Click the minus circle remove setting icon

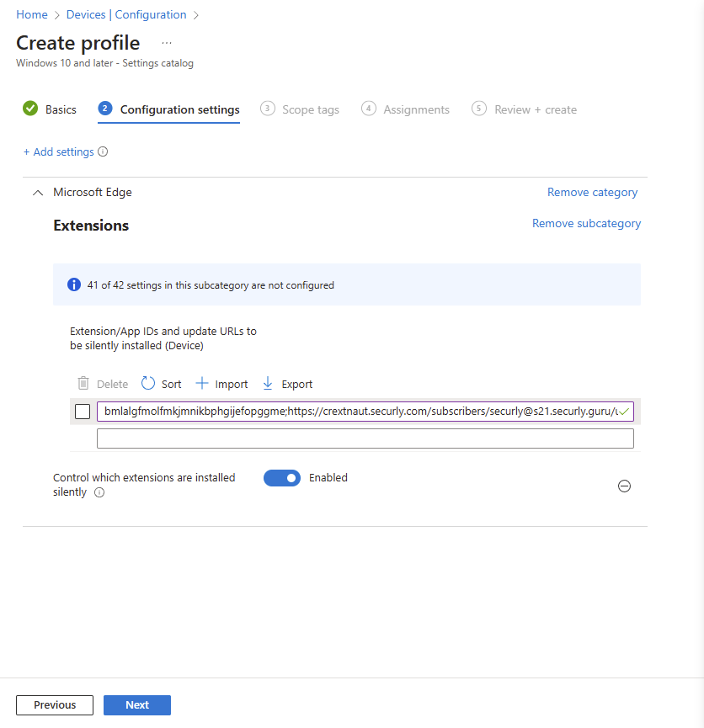pyautogui.click(x=624, y=486)
